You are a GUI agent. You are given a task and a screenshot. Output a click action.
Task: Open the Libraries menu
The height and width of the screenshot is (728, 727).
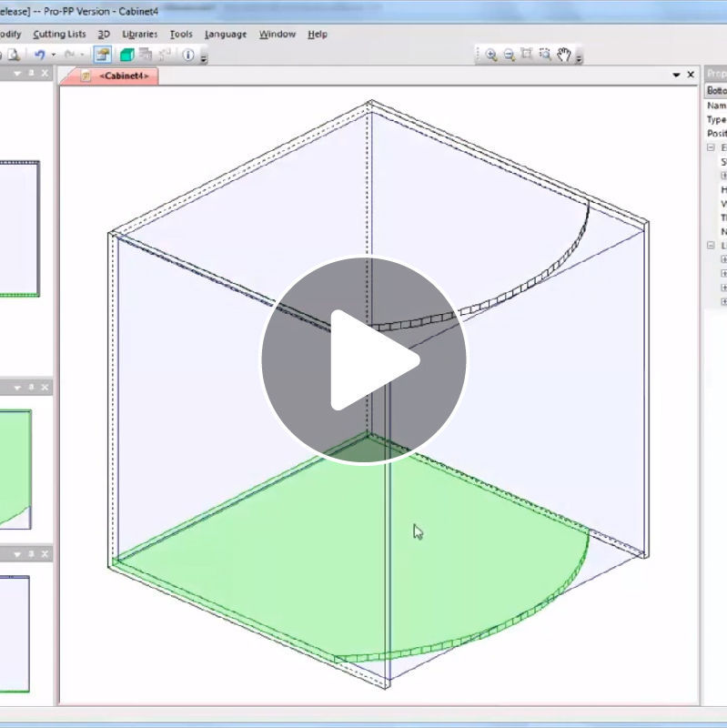[x=139, y=35]
